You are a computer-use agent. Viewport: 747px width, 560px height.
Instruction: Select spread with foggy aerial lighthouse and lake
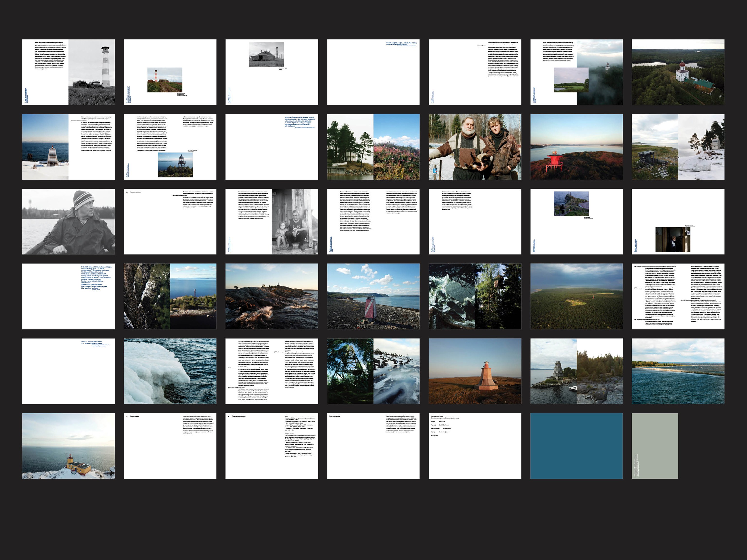click(x=577, y=72)
